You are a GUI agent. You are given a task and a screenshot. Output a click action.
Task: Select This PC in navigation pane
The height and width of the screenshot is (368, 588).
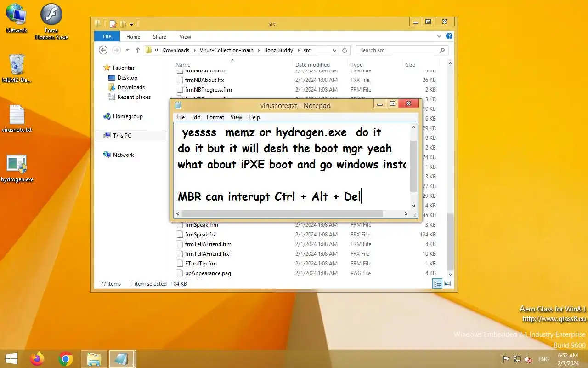131,135
